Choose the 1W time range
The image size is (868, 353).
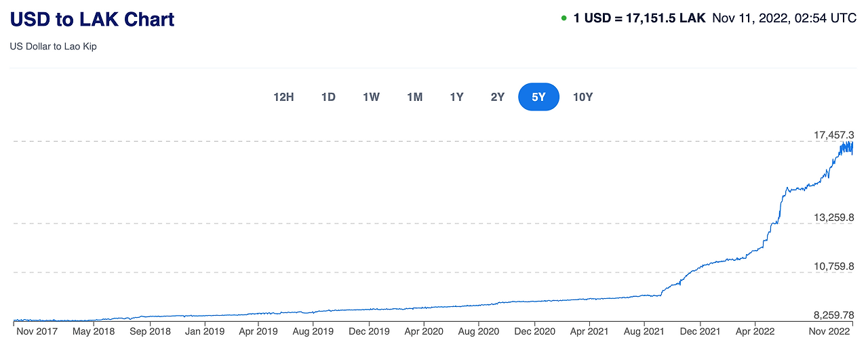(371, 97)
